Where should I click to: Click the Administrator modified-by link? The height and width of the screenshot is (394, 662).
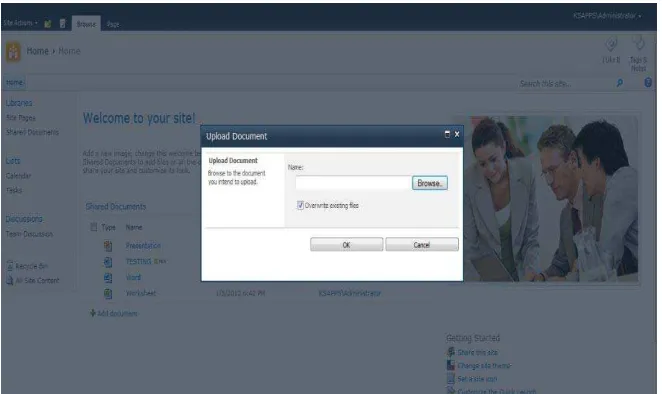tap(350, 293)
